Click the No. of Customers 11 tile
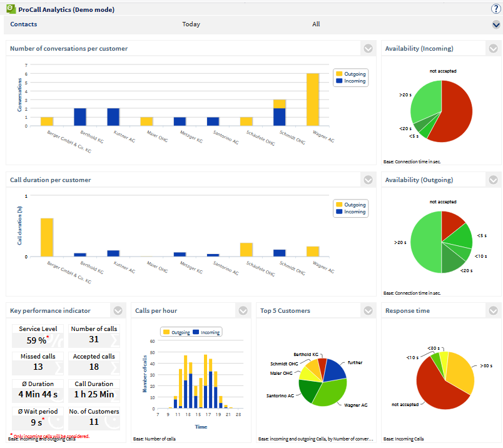503x448 pixels. (x=94, y=419)
